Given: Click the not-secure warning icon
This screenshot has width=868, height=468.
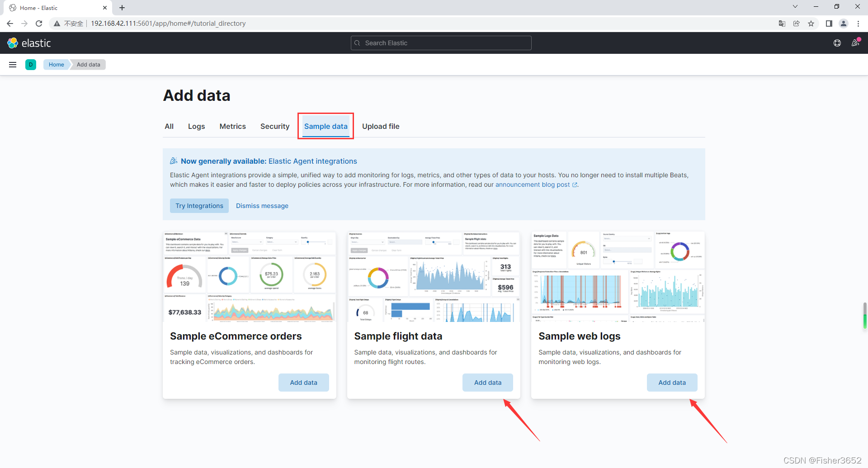Looking at the screenshot, I should (57, 24).
